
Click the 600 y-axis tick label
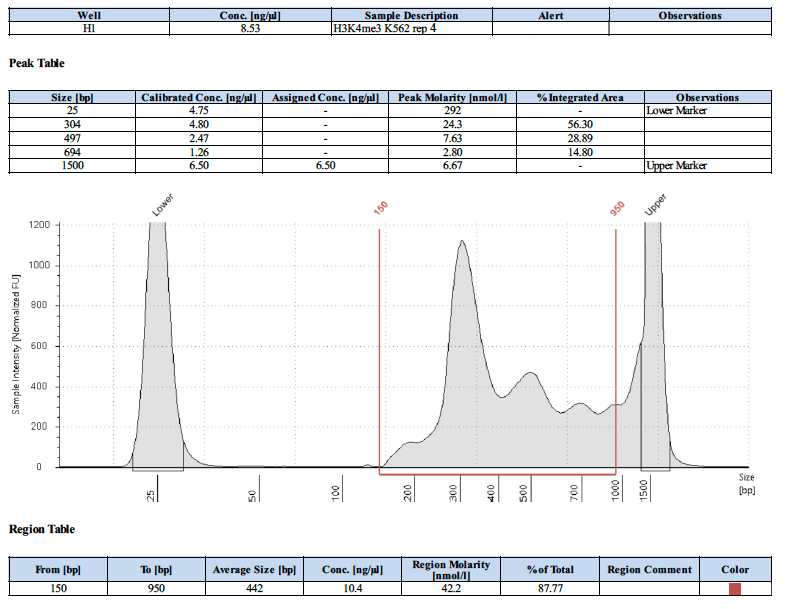tap(41, 346)
